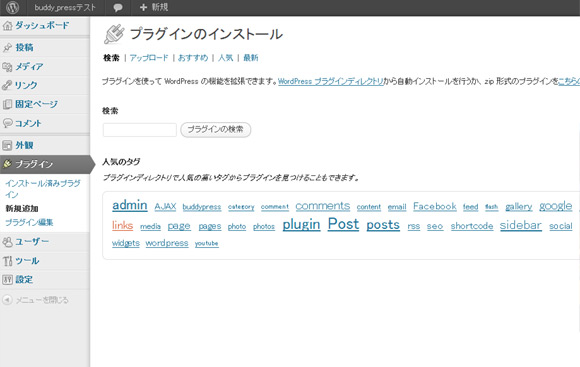The height and width of the screenshot is (367, 580).
Task: Click the Facebook tag
Action: [x=435, y=206]
